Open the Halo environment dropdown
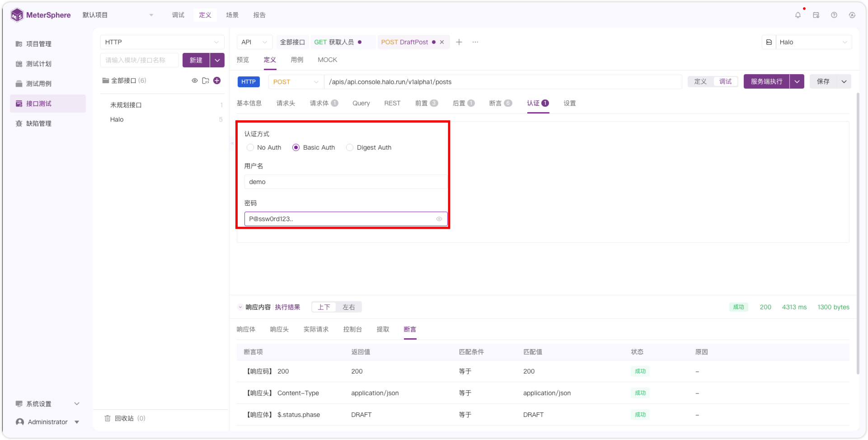This screenshot has width=868, height=440. (x=814, y=42)
